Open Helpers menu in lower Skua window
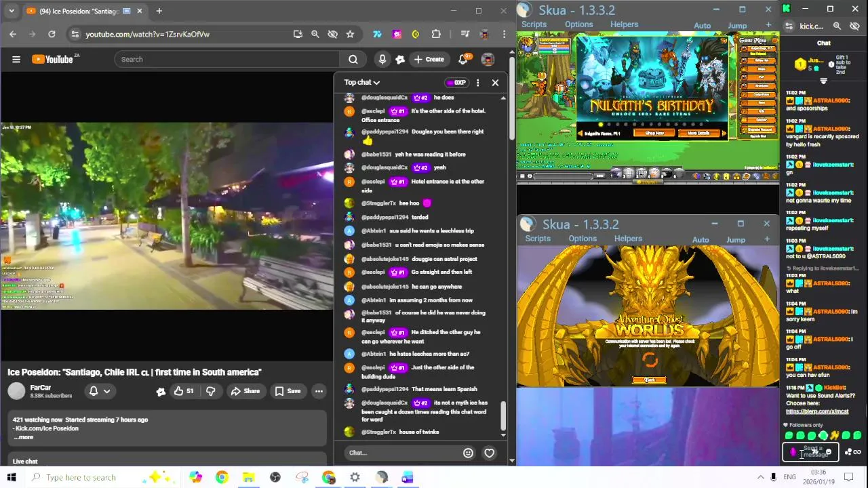The image size is (868, 488). (x=628, y=239)
